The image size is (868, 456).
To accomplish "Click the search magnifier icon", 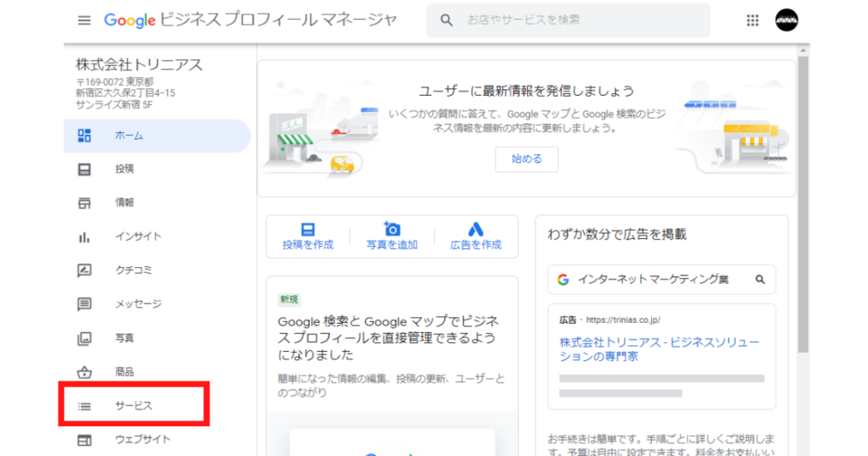I will [x=446, y=20].
